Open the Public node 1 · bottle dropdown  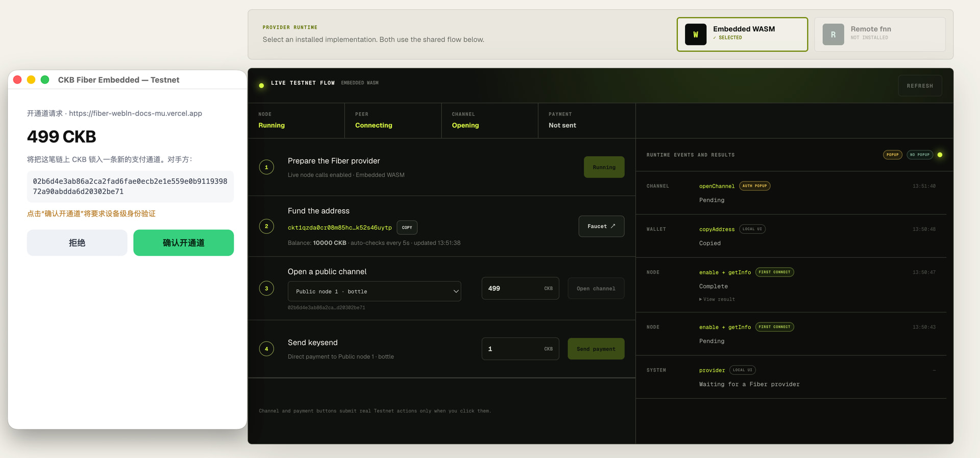374,291
